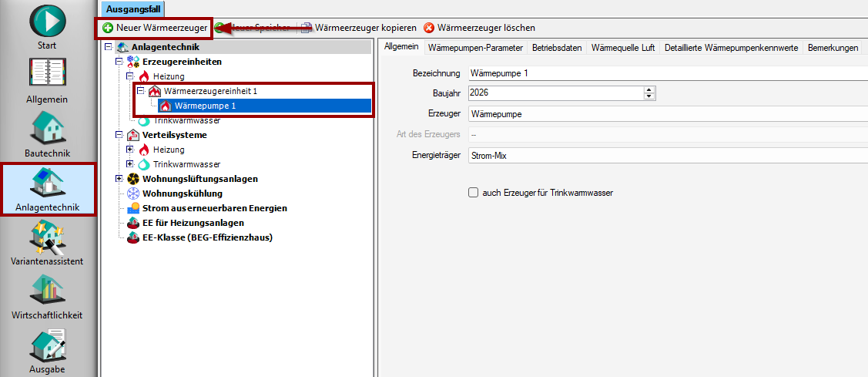Open the Variantenassistent sidebar icon
This screenshot has width=868, height=377.
tap(47, 237)
